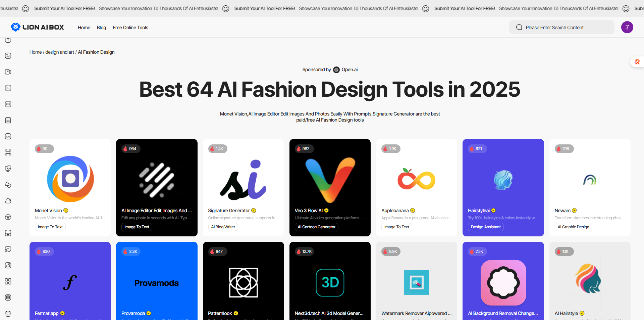Click the flame badge showing 12.7K
The width and height of the screenshot is (644, 320).
pos(304,252)
